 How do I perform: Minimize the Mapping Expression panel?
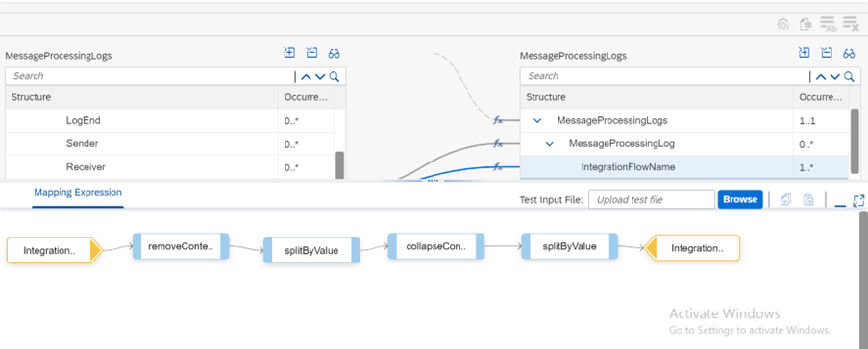point(840,202)
